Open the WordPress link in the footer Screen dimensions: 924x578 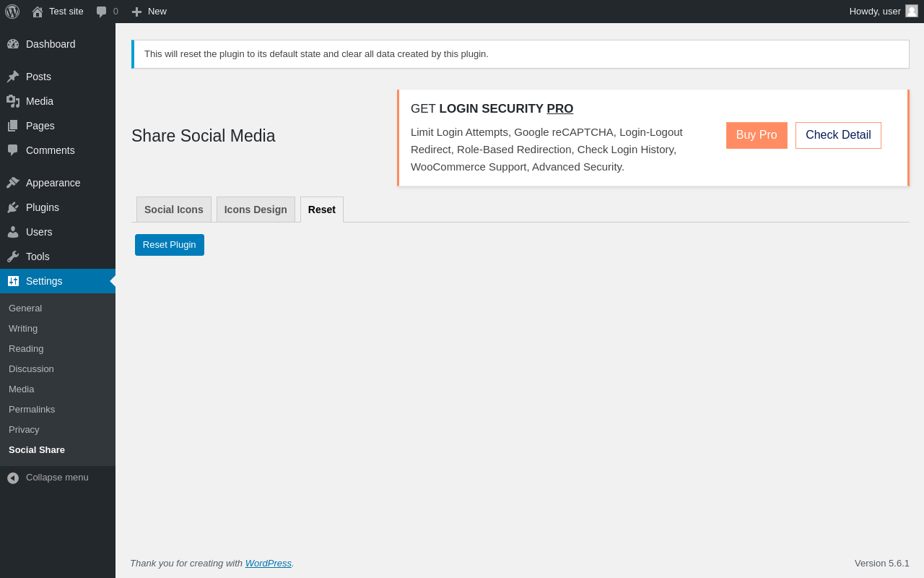click(269, 563)
